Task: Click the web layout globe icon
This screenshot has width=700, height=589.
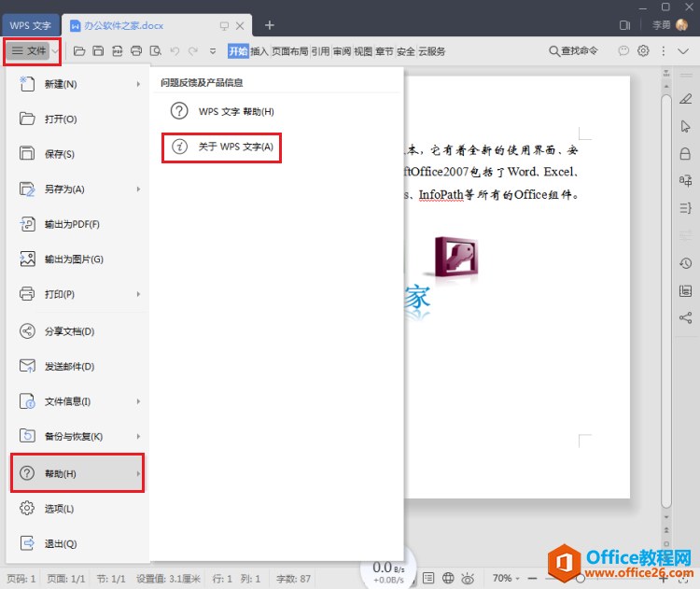Action: [448, 579]
